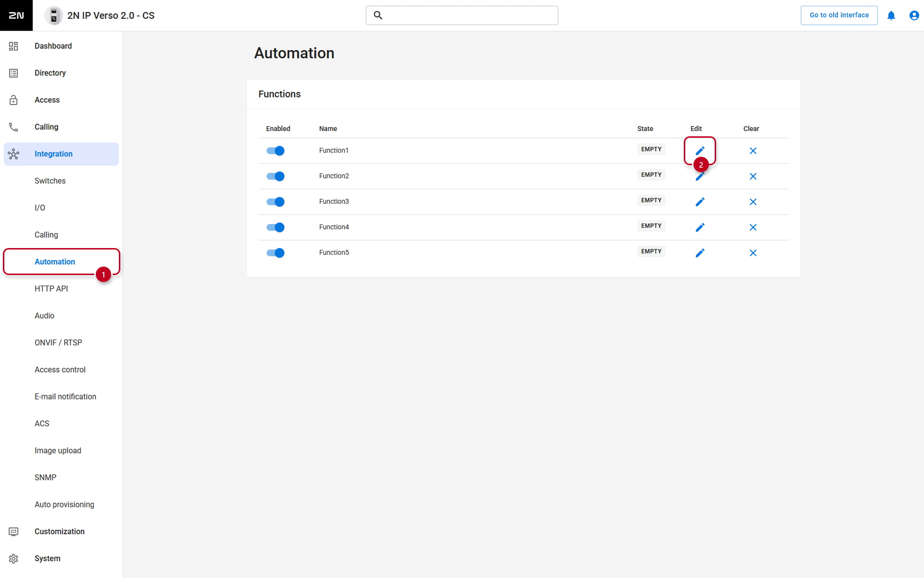Disable Function2 toggle
This screenshot has width=924, height=578.
click(x=276, y=176)
